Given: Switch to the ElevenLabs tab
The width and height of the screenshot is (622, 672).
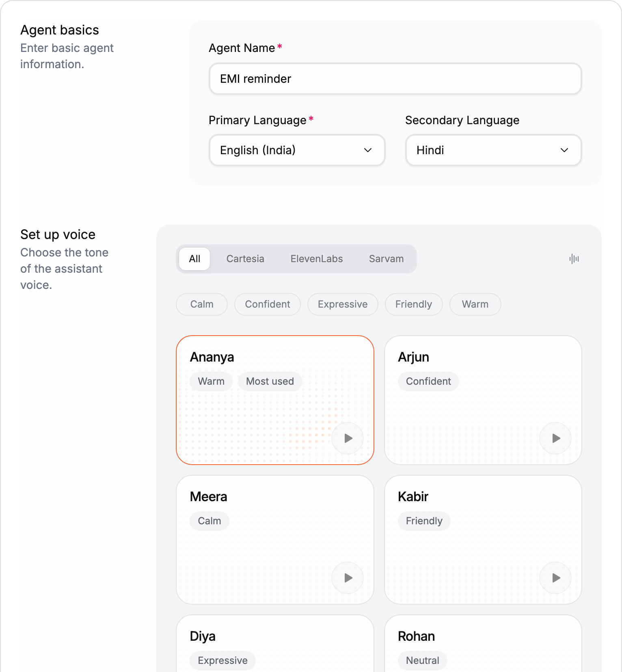Looking at the screenshot, I should pyautogui.click(x=317, y=259).
